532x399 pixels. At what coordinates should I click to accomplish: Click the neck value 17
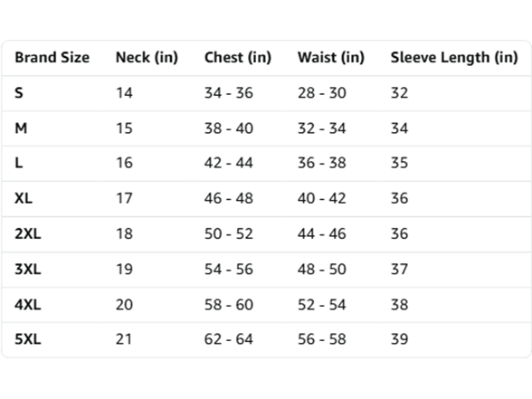124,198
